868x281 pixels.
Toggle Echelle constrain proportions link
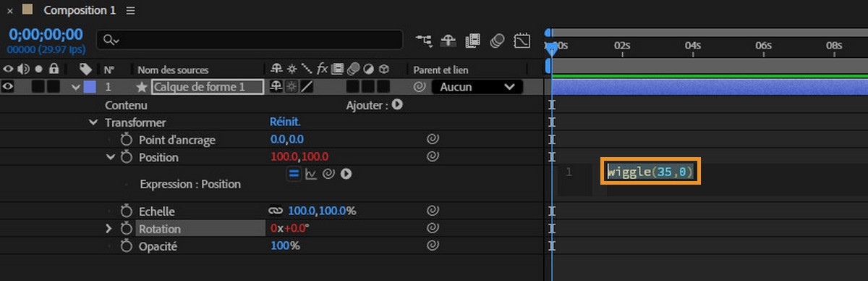click(x=275, y=211)
